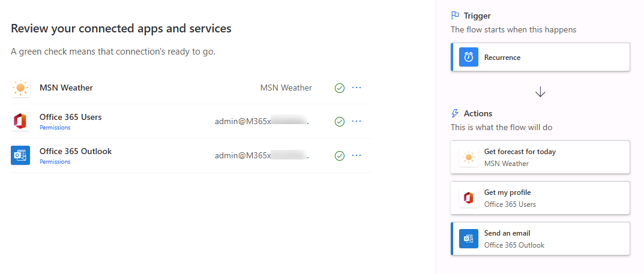Click the down arrow between Trigger and Actions
This screenshot has height=274, width=644.
coord(540,92)
